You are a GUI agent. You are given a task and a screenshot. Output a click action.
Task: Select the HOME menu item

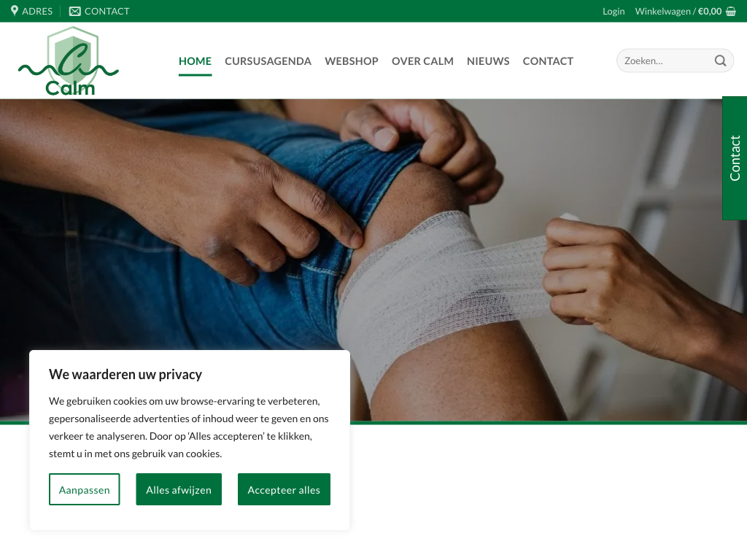pyautogui.click(x=195, y=61)
